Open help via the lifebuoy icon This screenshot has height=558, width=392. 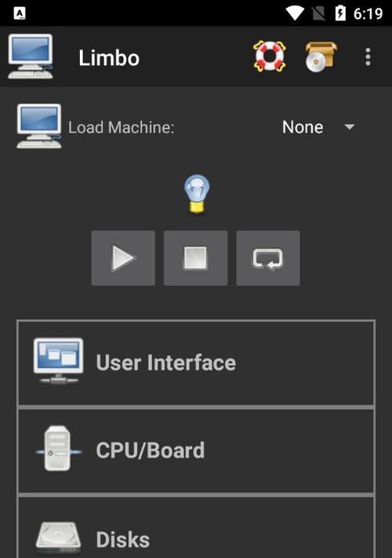(x=270, y=57)
